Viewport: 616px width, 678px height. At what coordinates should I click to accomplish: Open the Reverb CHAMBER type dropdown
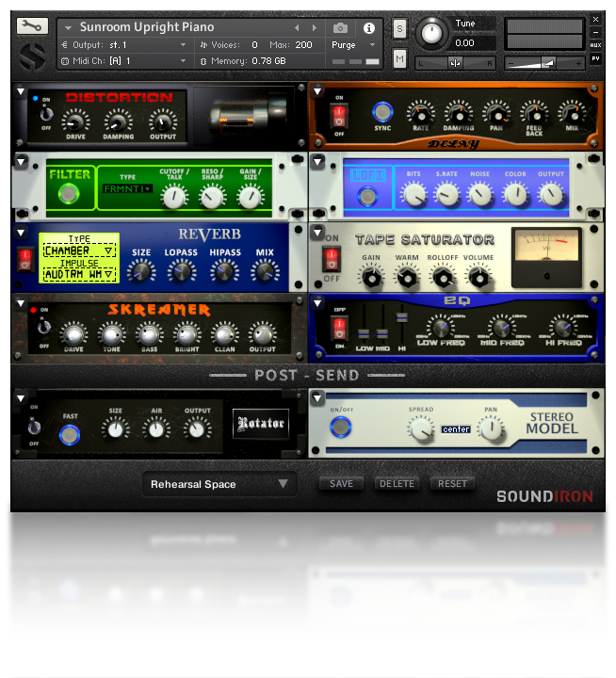(79, 250)
